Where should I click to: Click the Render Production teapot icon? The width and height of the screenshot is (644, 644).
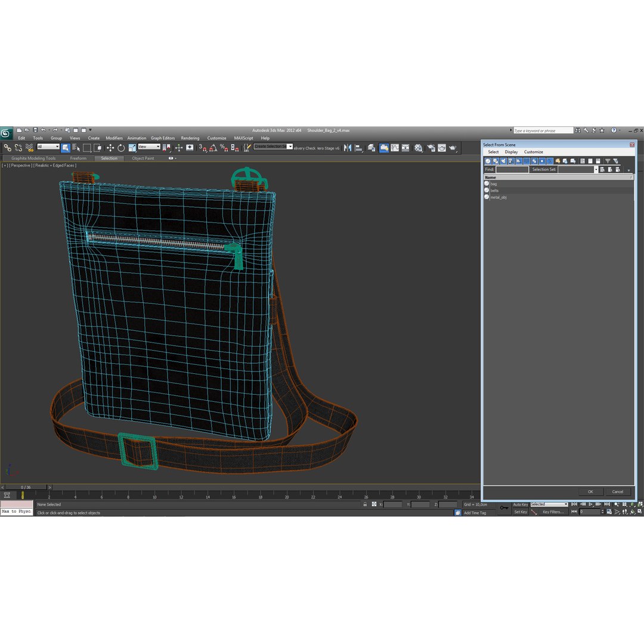pyautogui.click(x=453, y=148)
